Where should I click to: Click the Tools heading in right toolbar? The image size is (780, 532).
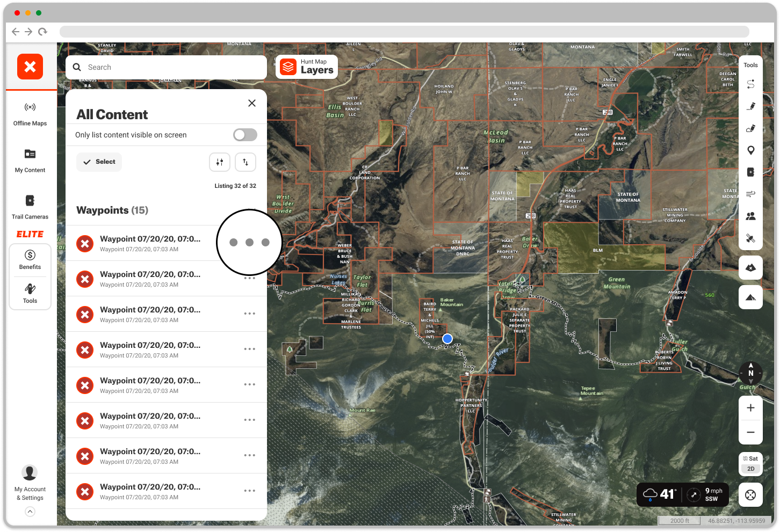(x=751, y=65)
